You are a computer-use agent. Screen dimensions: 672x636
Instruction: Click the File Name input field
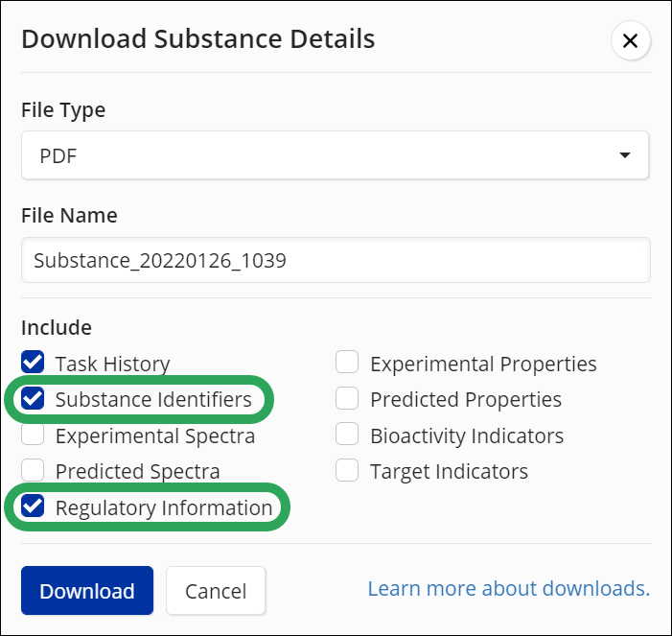[336, 260]
